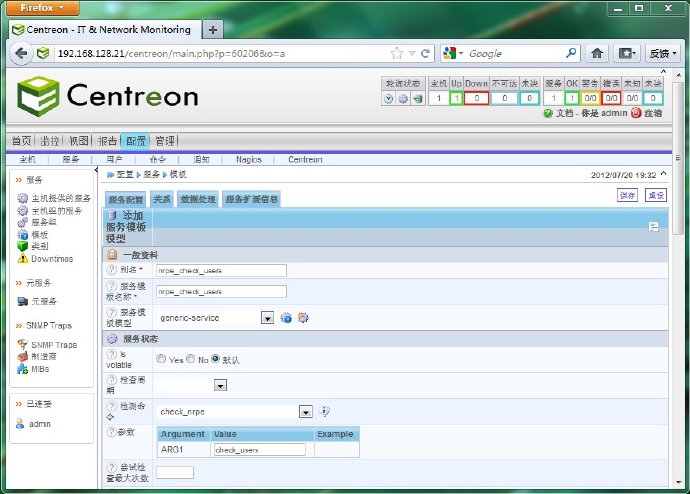Click the SNMP Traps funnel icon
This screenshot has height=494, width=690.
click(x=22, y=344)
